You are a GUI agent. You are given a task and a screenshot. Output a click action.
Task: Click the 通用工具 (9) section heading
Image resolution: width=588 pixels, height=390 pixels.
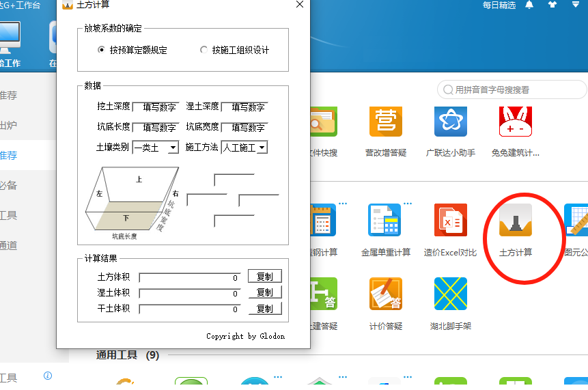coord(128,354)
